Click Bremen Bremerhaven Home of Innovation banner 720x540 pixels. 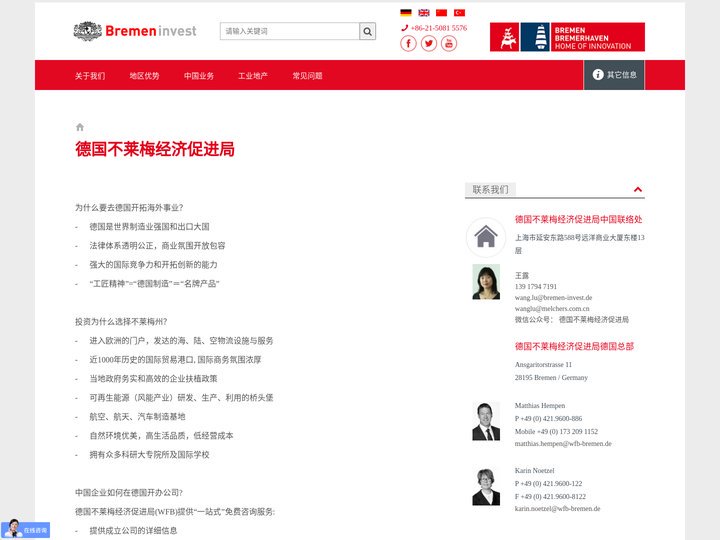coord(598,37)
